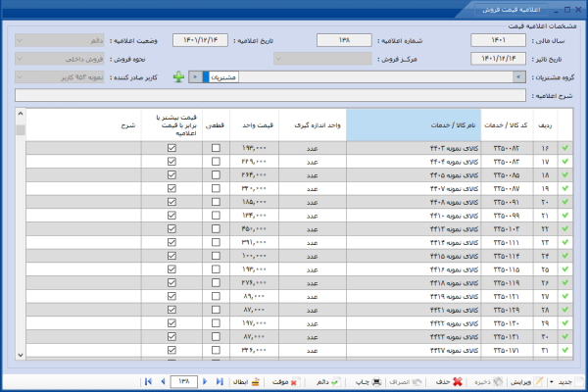The height and width of the screenshot is (392, 588).
Task: Click the ذخیره (Save) toolbar button
Action: [x=488, y=382]
